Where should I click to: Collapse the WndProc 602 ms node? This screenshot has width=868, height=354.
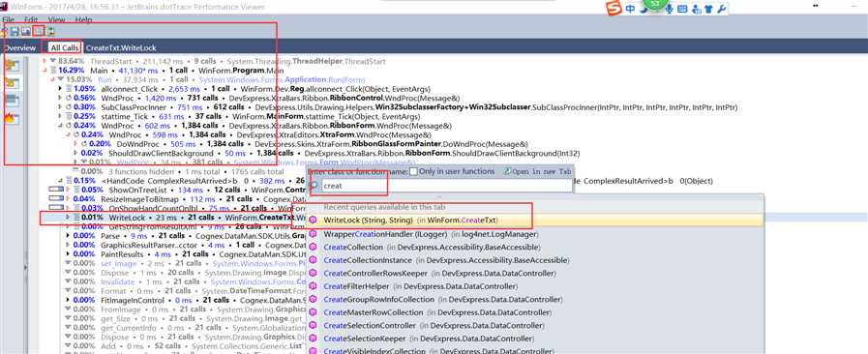(60, 126)
